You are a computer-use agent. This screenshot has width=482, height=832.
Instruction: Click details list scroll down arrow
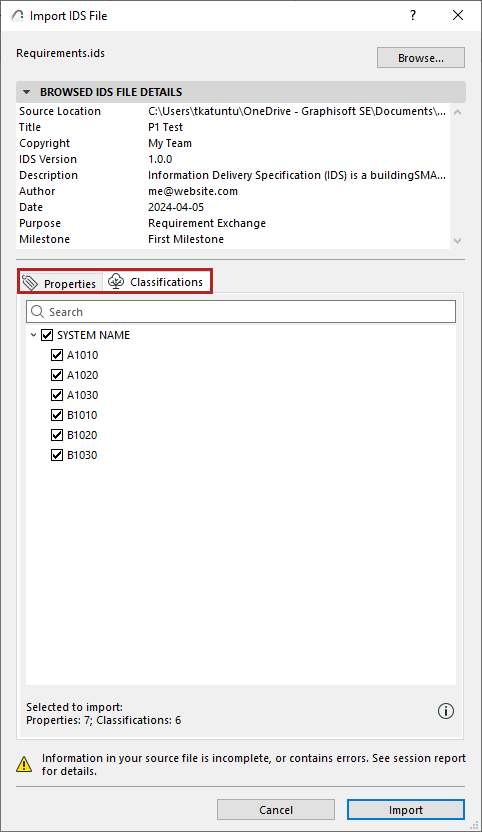point(458,240)
